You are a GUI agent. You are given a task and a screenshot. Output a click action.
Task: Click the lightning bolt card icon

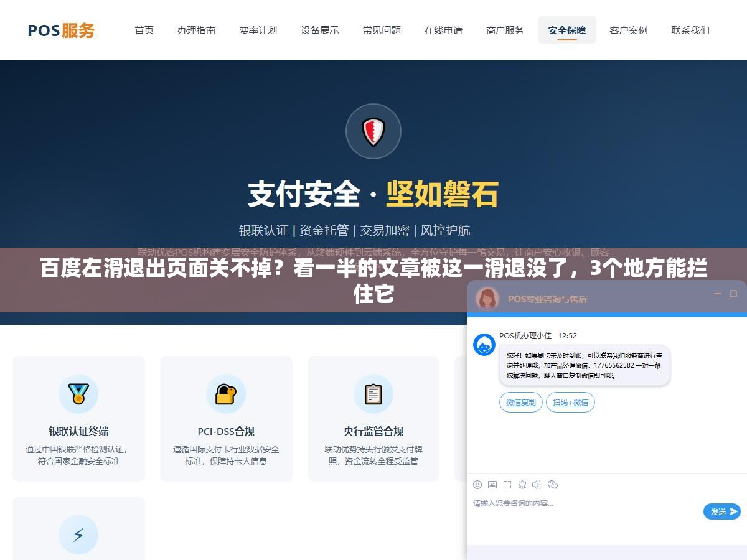78,534
